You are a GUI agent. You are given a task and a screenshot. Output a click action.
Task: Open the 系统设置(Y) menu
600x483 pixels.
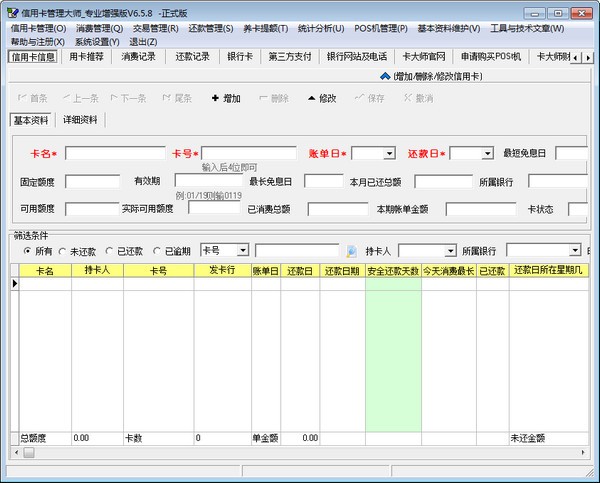(x=97, y=42)
